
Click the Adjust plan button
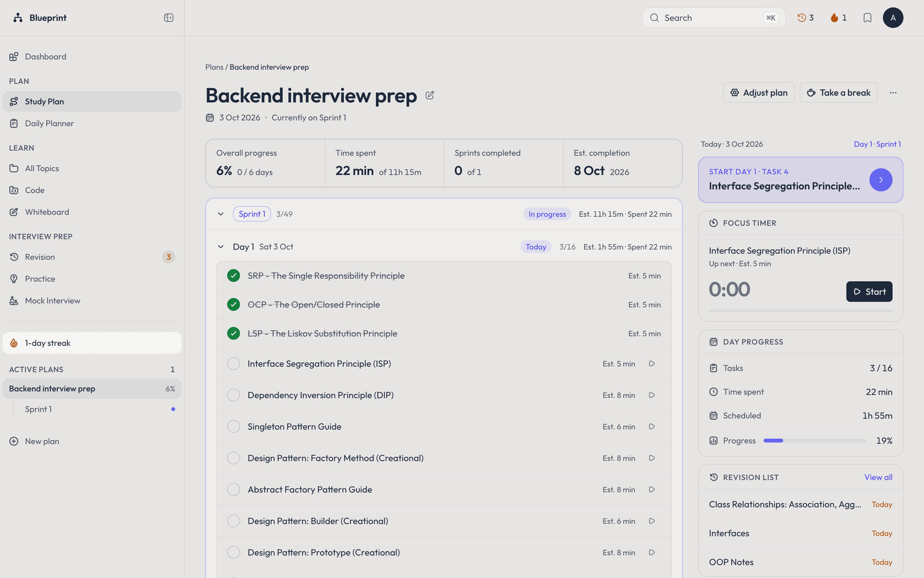click(x=758, y=92)
